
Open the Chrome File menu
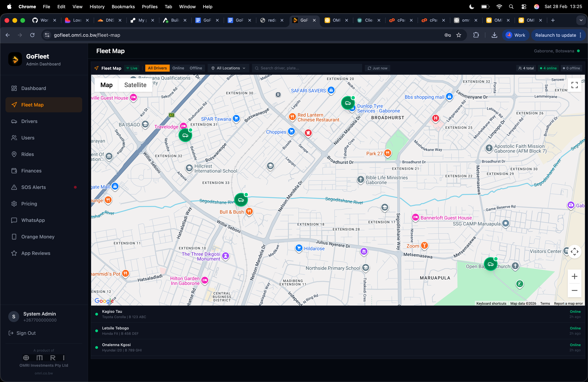coord(46,7)
